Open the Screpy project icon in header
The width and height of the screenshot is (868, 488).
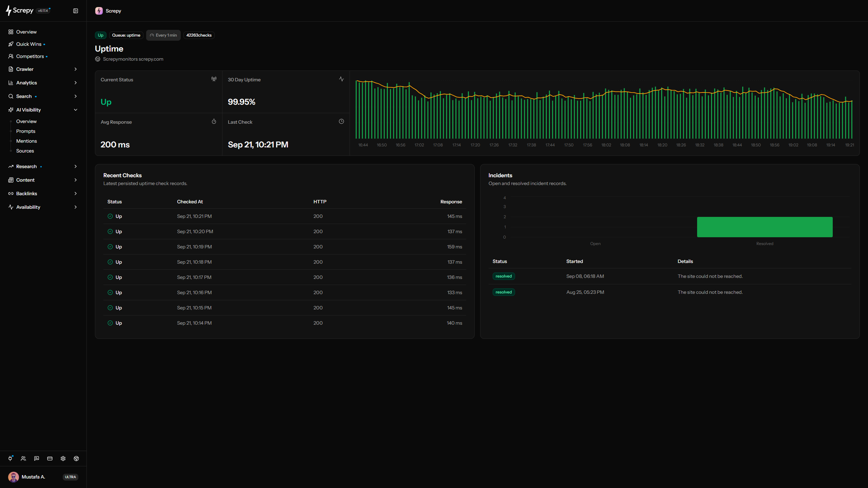[99, 11]
